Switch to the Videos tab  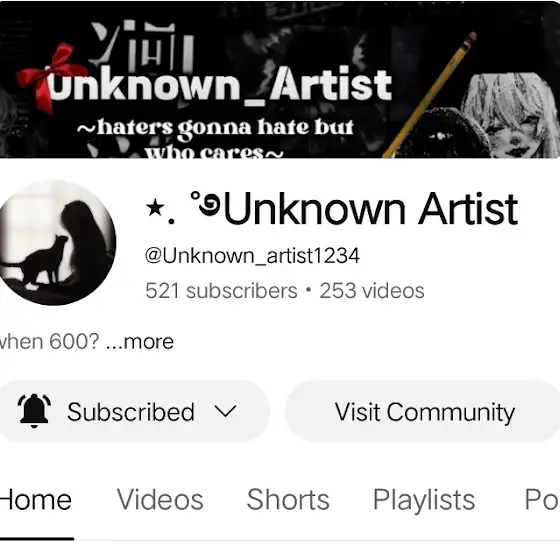pyautogui.click(x=160, y=499)
